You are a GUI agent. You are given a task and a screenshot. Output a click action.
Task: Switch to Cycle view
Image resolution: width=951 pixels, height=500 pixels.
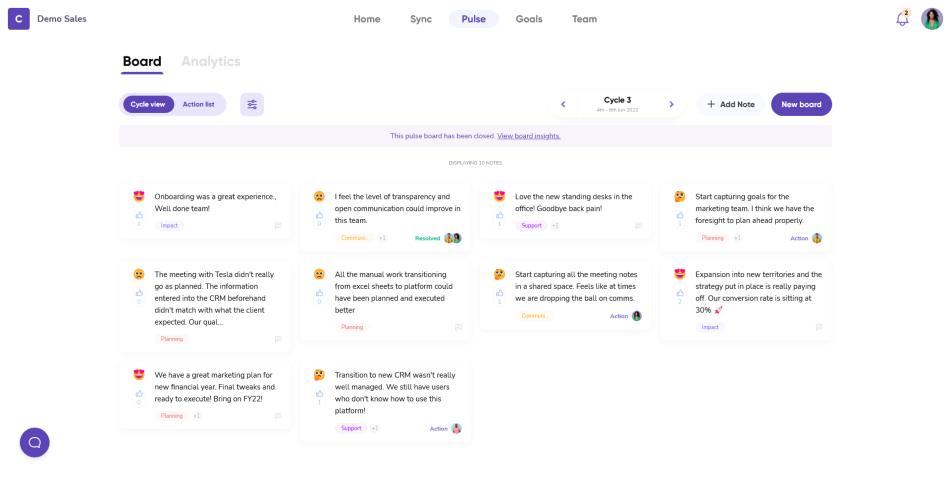(148, 104)
